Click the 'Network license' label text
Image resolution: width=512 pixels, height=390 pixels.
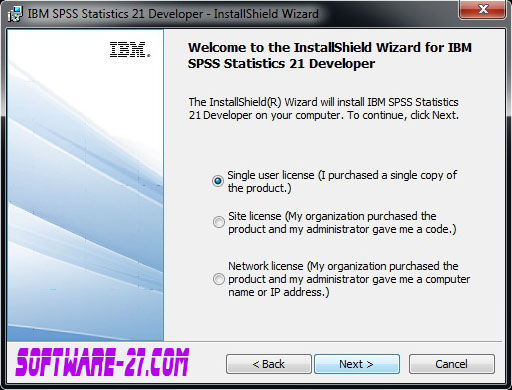point(349,279)
